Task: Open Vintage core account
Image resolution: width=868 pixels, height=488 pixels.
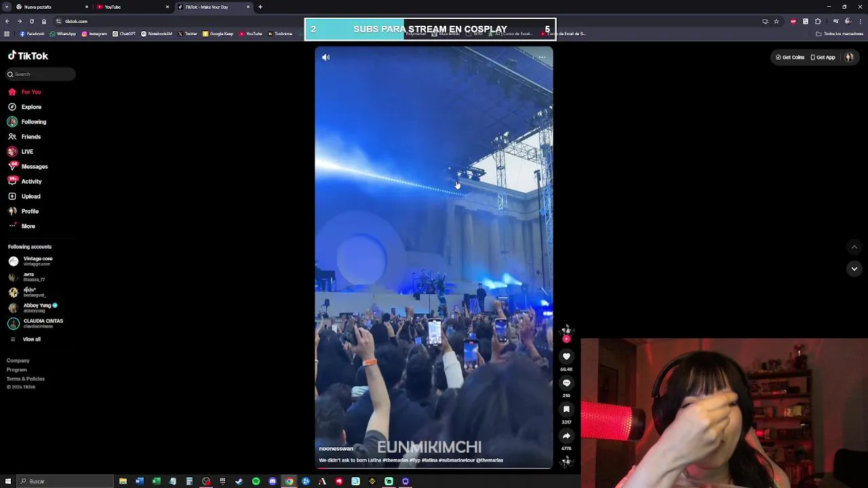Action: point(31,261)
